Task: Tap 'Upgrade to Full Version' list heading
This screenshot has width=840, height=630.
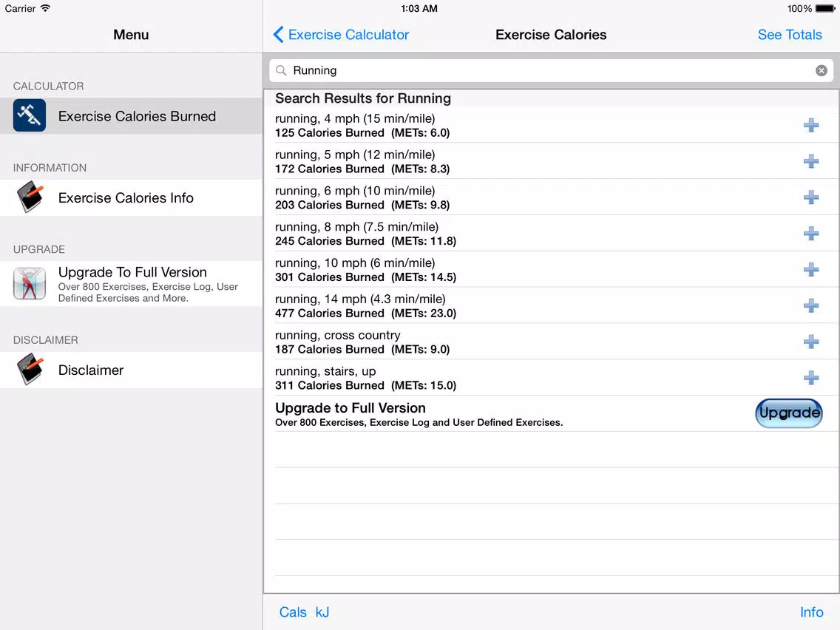Action: [350, 408]
